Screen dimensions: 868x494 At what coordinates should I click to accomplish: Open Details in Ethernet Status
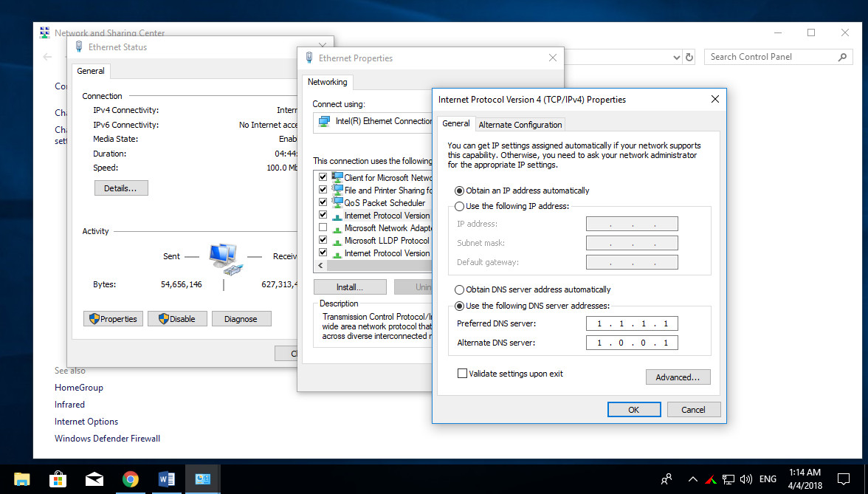(121, 188)
